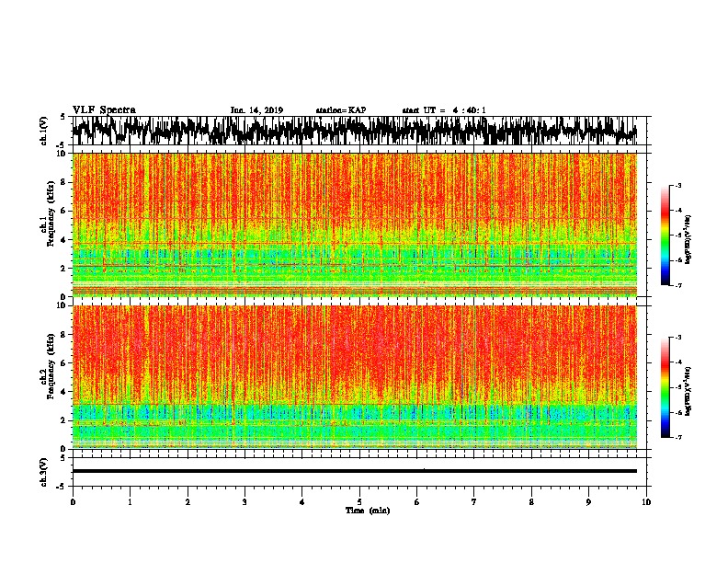728x563 pixels.
Task: Click the log(PSD) label beside ch.2 color bar
Action: point(688,391)
